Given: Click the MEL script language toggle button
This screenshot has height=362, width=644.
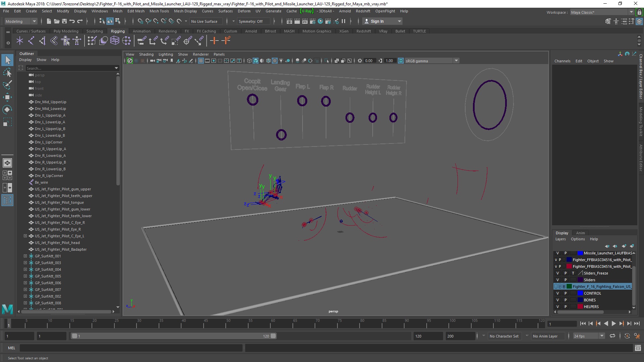Looking at the screenshot, I should [11, 348].
